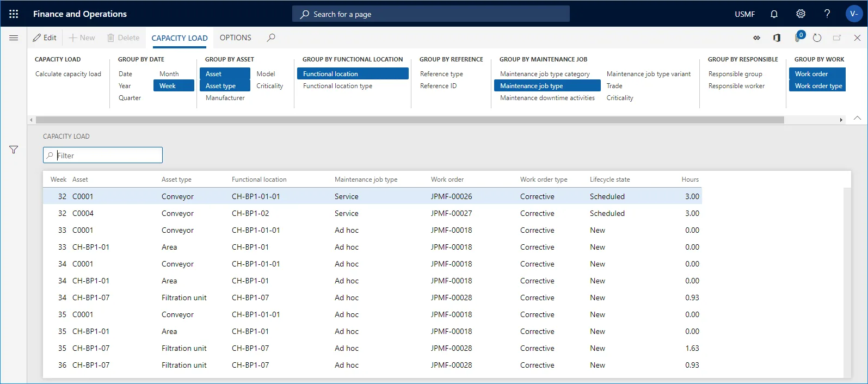Open the USMF company picker

pyautogui.click(x=744, y=14)
